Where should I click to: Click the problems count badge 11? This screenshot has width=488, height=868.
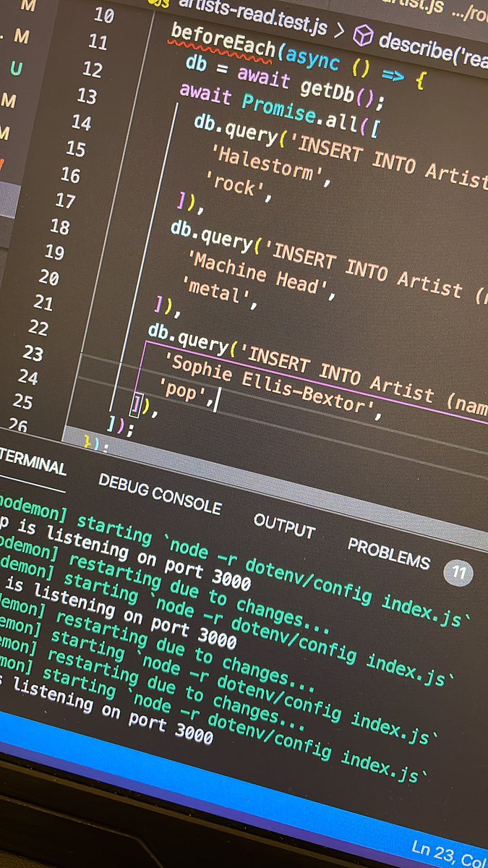pos(458,573)
